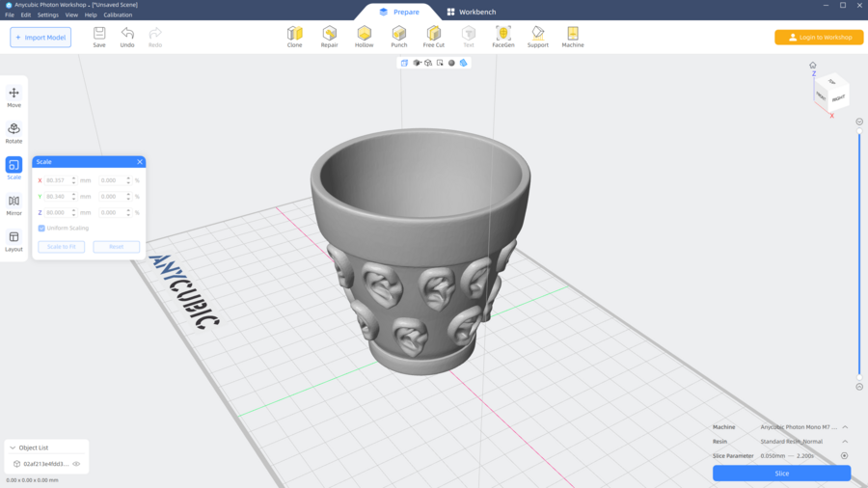Expand the Machine selection chevron
This screenshot has height=488, width=868.
tap(845, 427)
